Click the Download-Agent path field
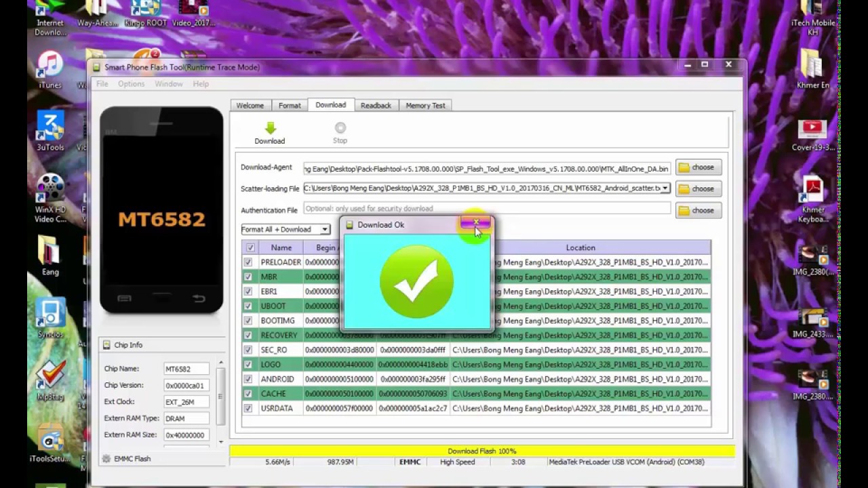The image size is (868, 488). coord(487,169)
